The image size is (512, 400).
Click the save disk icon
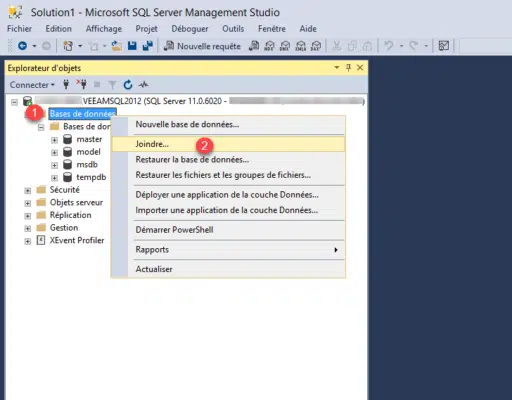click(132, 46)
